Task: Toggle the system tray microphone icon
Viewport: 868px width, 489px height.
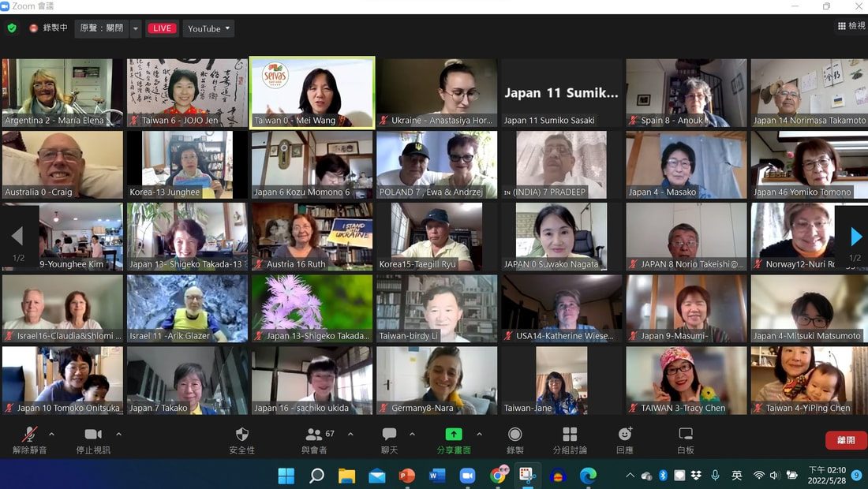Action: 715,475
